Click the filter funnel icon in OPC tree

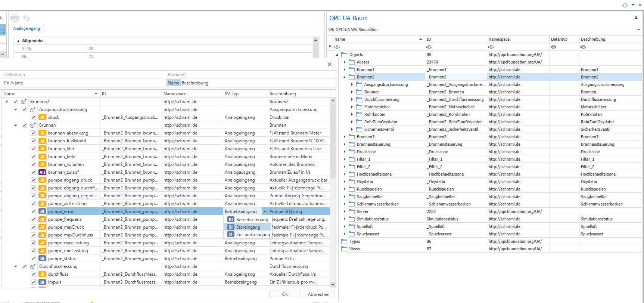(330, 47)
